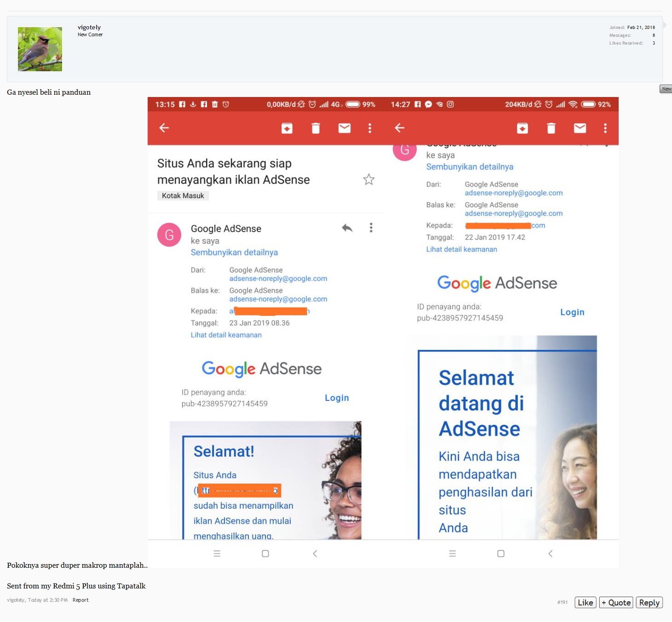Tap the pink G sender avatar in right email
The width and height of the screenshot is (672, 622).
[x=405, y=150]
